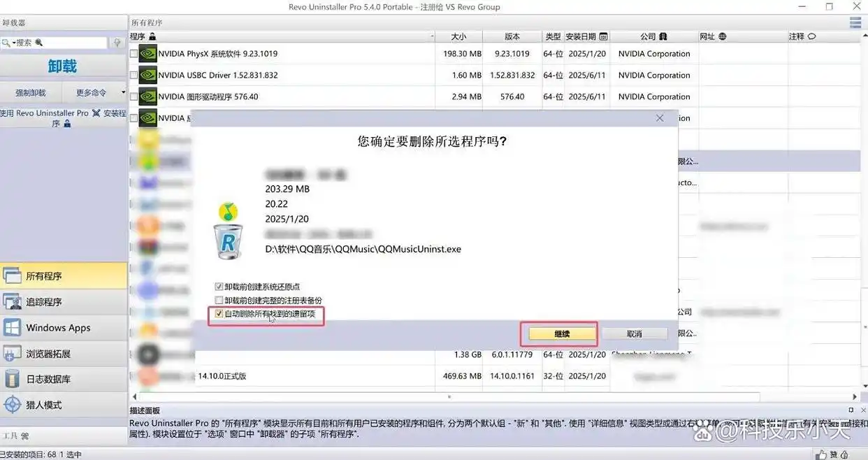Sort by 类型 column header
This screenshot has width=868, height=460.
click(553, 36)
